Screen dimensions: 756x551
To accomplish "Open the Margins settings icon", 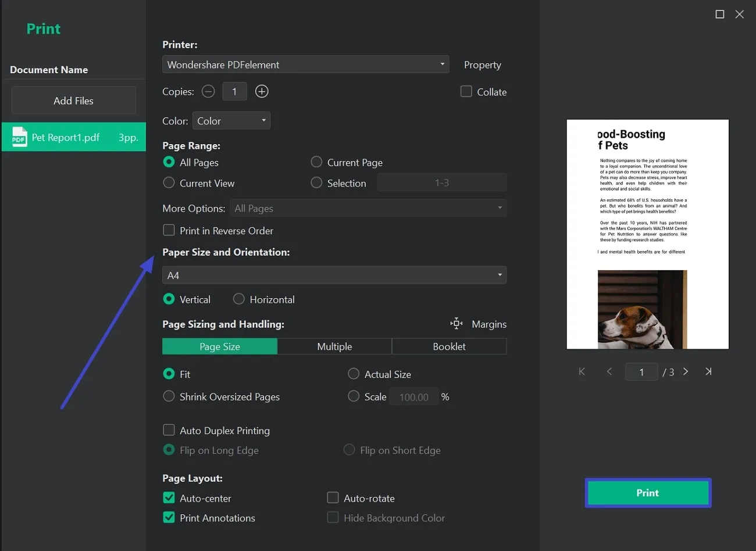I will click(x=457, y=324).
